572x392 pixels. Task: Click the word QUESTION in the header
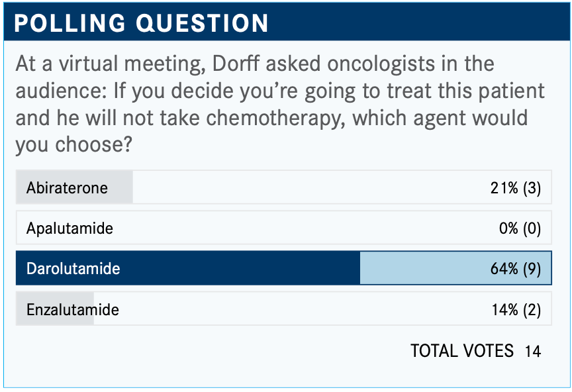tap(203, 23)
